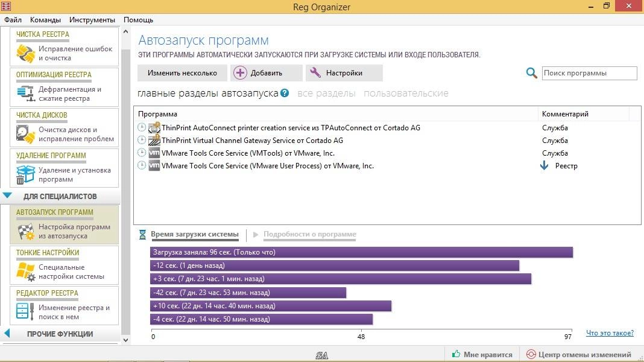
Task: Switch to пользовательские tab
Action: 406,94
